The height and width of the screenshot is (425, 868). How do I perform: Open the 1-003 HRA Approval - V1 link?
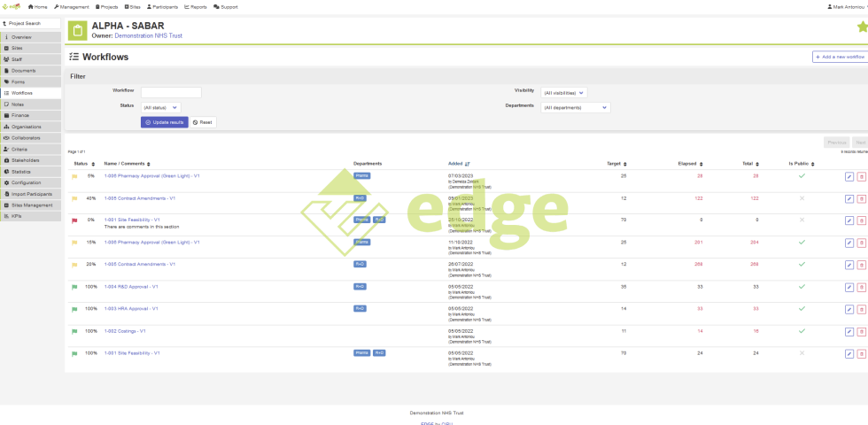point(131,309)
